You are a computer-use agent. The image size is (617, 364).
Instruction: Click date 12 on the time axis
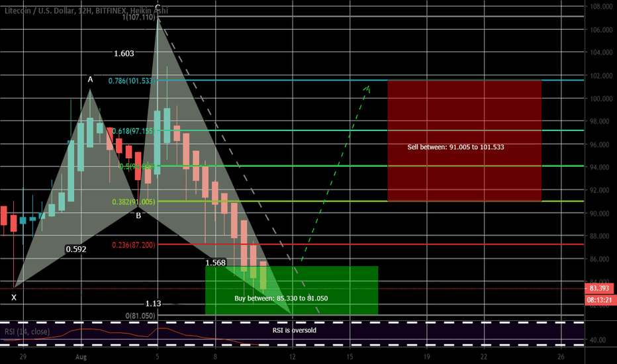tap(293, 357)
